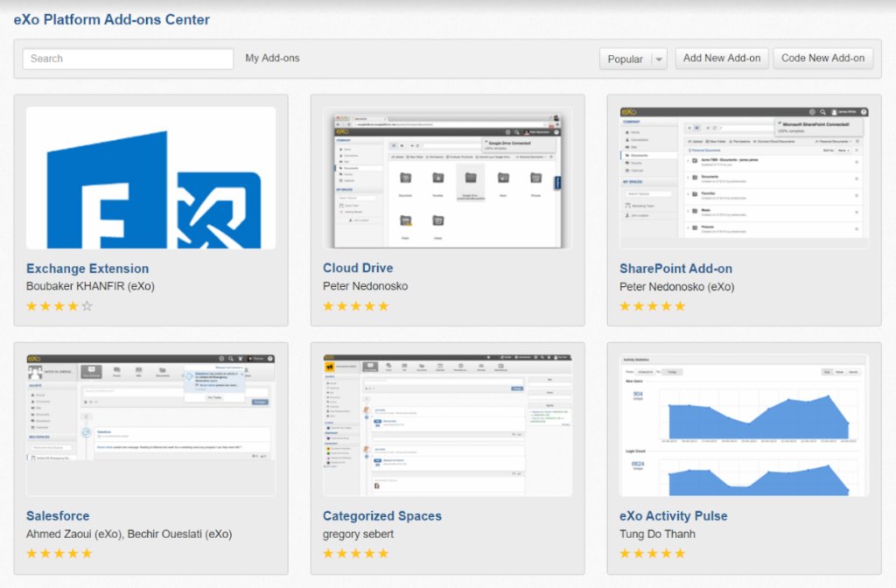This screenshot has width=896, height=588.
Task: Open the eXo Activity Pulse chart thumbnail
Action: [744, 425]
